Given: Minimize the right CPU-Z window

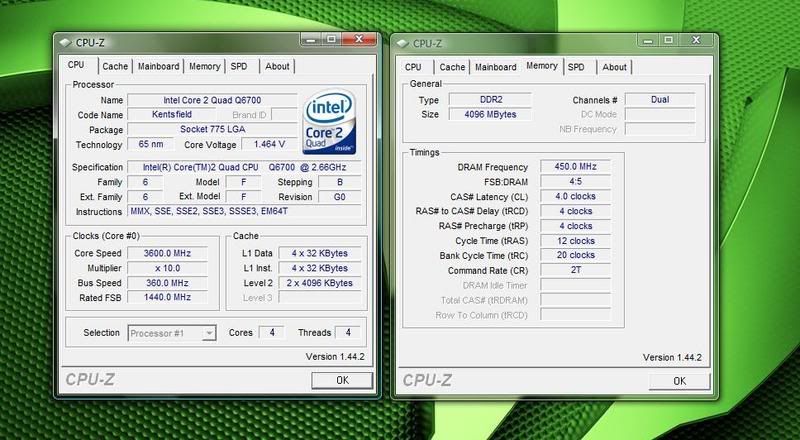Looking at the screenshot, I should [x=648, y=40].
